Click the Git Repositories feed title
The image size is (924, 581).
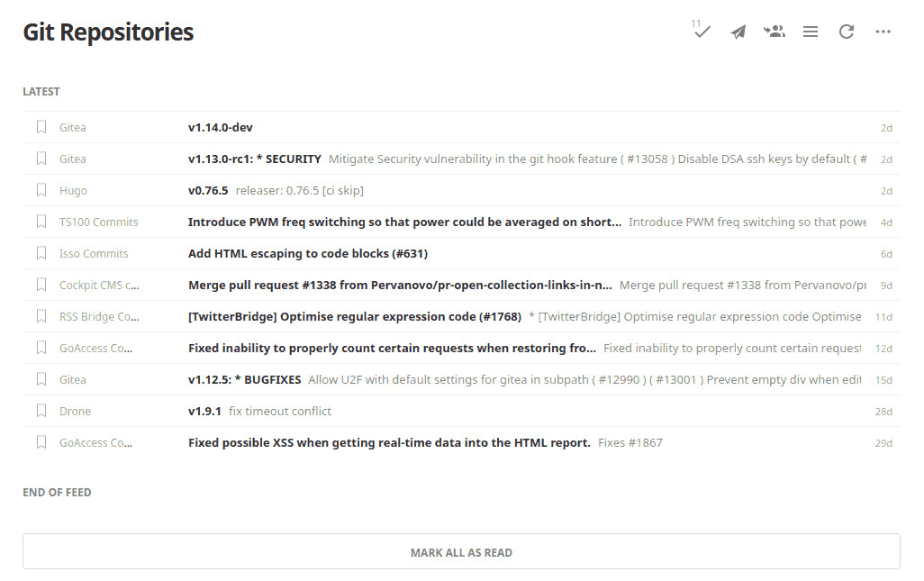tap(108, 32)
